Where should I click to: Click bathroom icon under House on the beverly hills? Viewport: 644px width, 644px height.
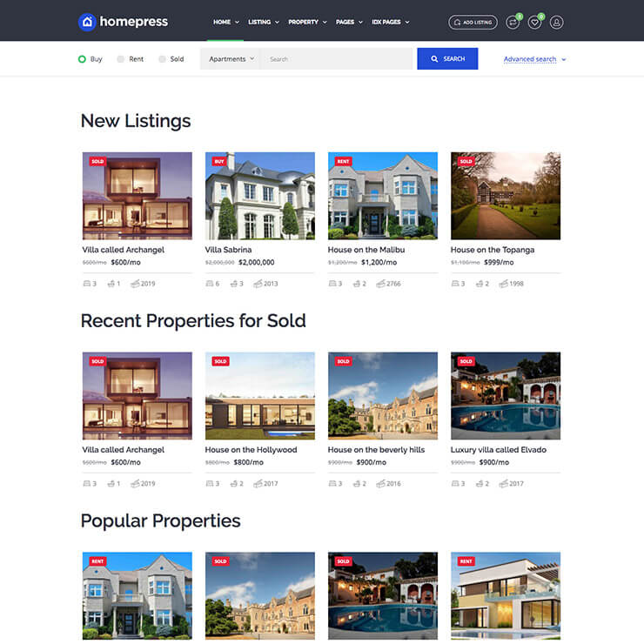pyautogui.click(x=357, y=483)
